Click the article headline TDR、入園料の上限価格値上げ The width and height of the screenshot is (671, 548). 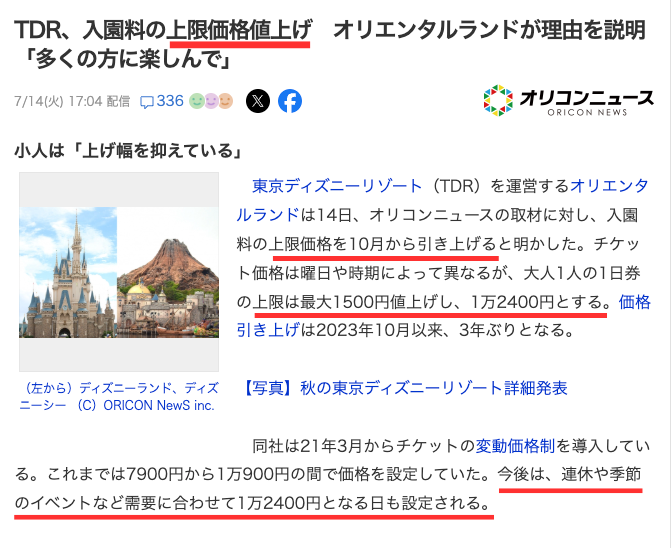point(330,44)
